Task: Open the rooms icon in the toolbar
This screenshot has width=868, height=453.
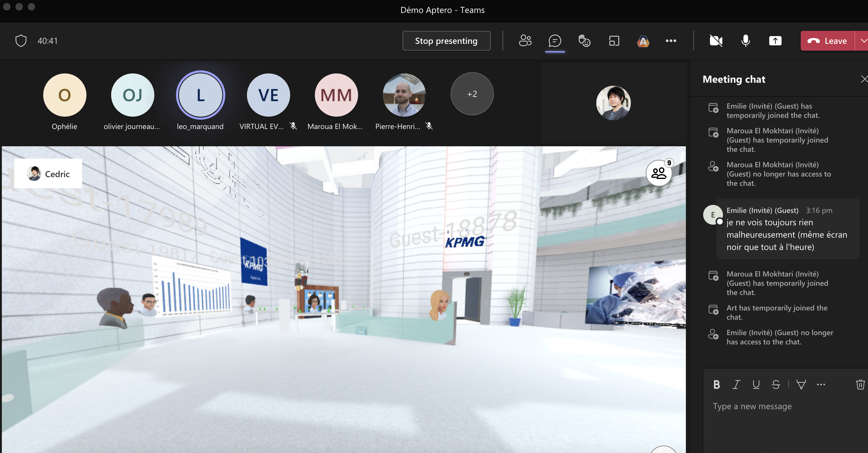Action: pyautogui.click(x=614, y=41)
